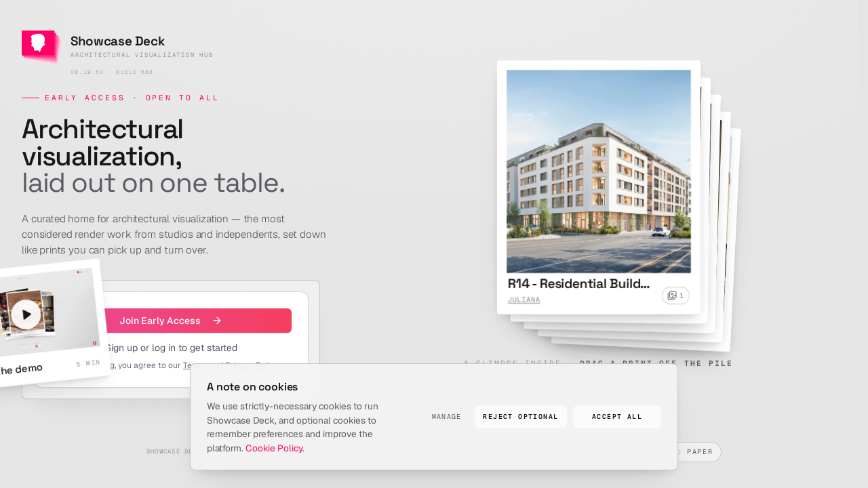
Task: Open the Cookie Policy link
Action: point(275,448)
